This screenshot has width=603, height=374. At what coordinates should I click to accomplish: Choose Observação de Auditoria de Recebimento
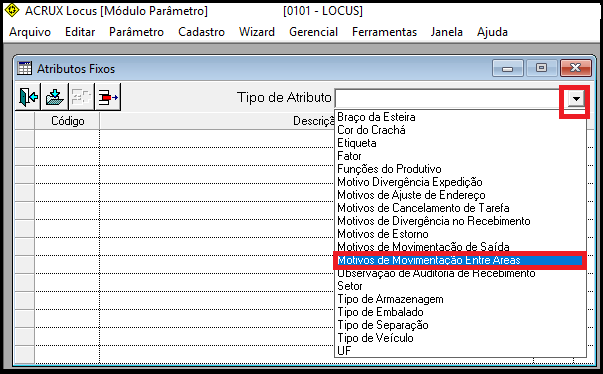click(x=460, y=273)
